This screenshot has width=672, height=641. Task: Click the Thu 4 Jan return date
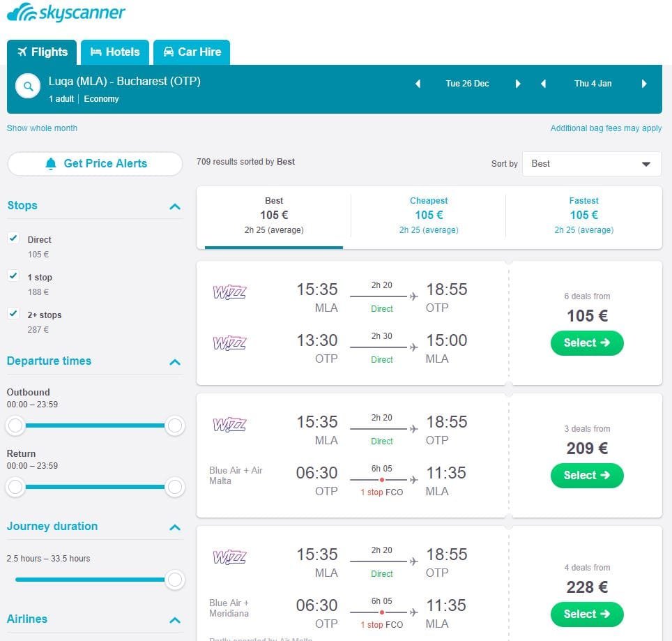click(x=593, y=84)
